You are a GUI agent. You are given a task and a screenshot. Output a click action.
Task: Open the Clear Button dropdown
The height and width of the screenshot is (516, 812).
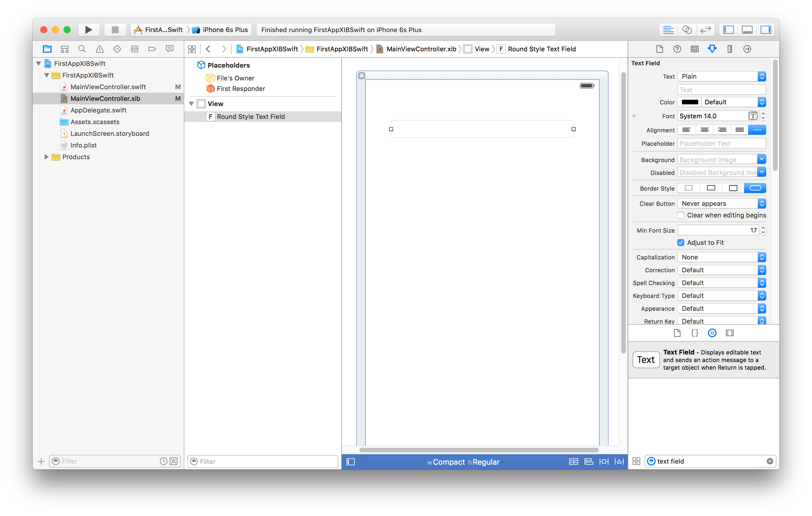722,203
